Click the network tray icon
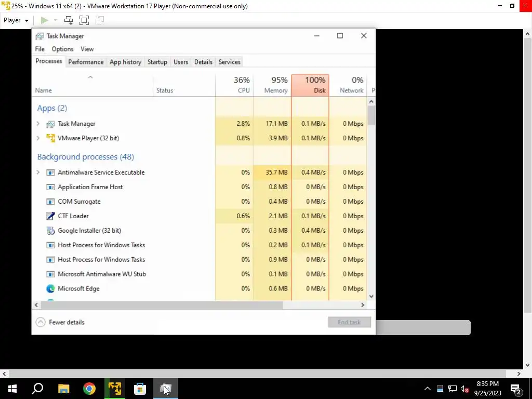The image size is (532, 399). coord(453,389)
